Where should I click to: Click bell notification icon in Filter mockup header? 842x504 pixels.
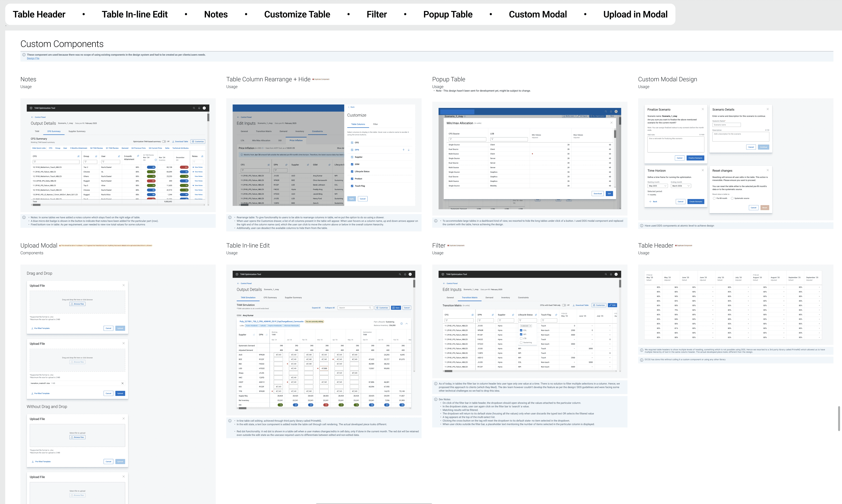click(x=611, y=274)
